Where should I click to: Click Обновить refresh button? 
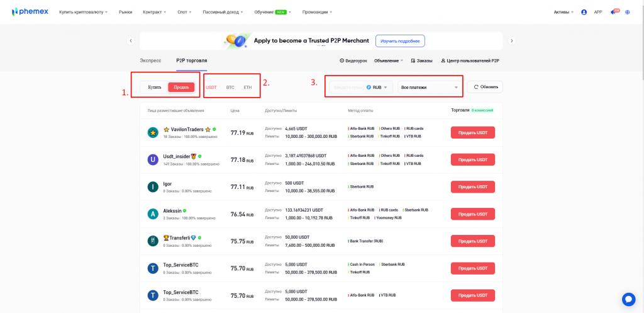[x=485, y=87]
